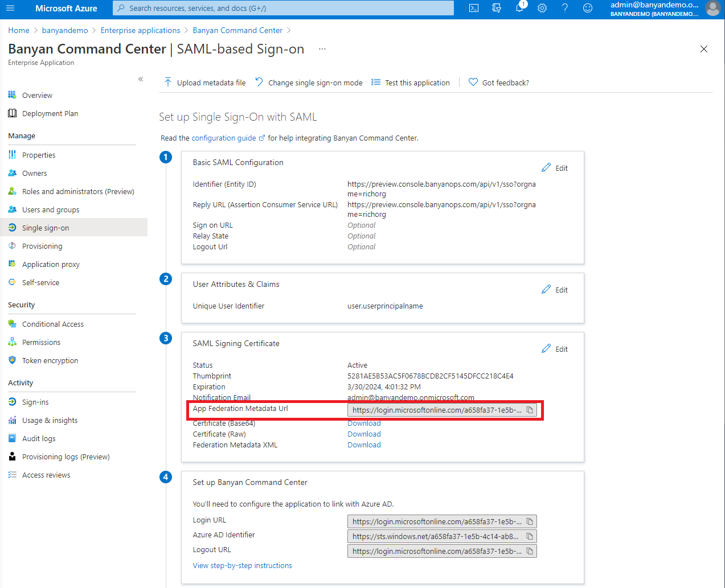Copy the App Federation Metadata Url

[530, 410]
